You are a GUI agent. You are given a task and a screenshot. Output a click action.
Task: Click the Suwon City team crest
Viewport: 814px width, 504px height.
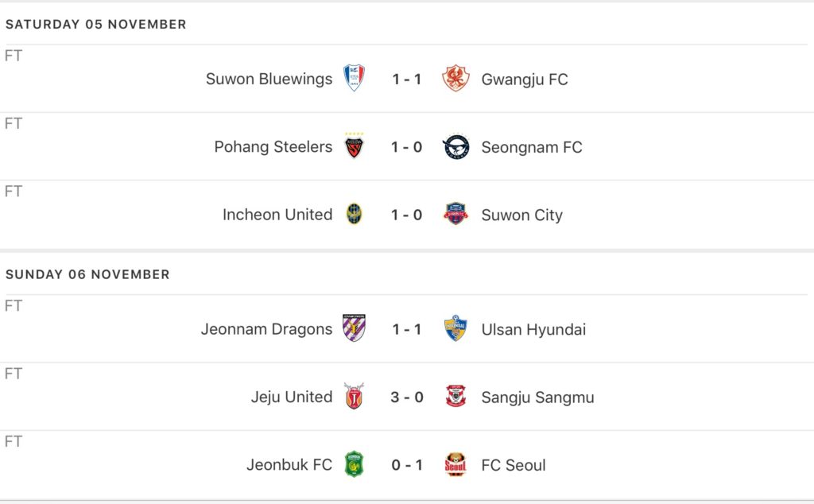pyautogui.click(x=455, y=215)
